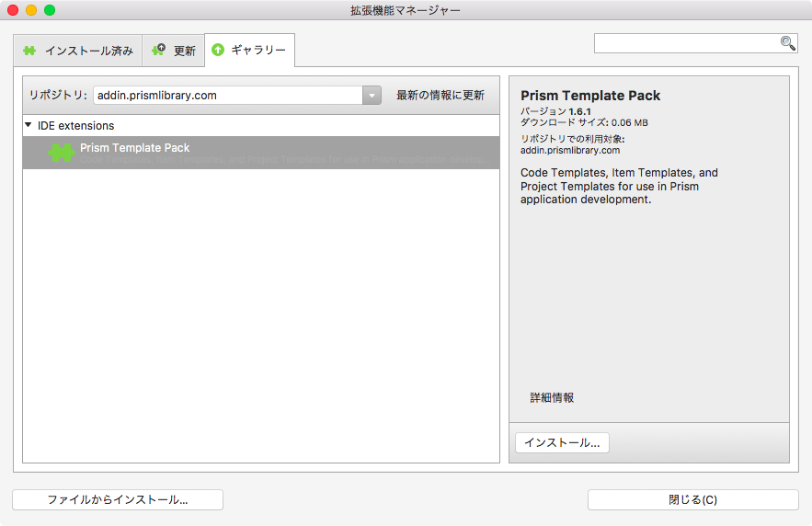812x526 pixels.
Task: Click the green puzzle icon on インストール済み tab
Action: [29, 51]
